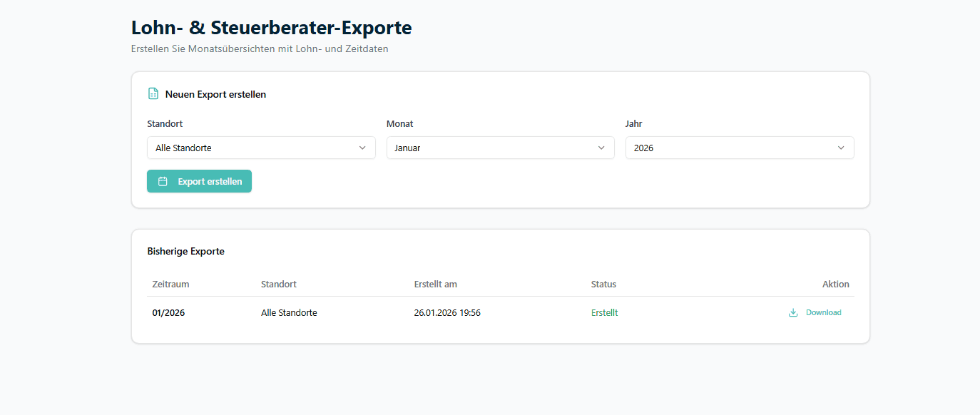Viewport: 980px width, 415px height.
Task: Click the Lohn- & Steuerberater-Exporte page title
Action: [x=272, y=27]
